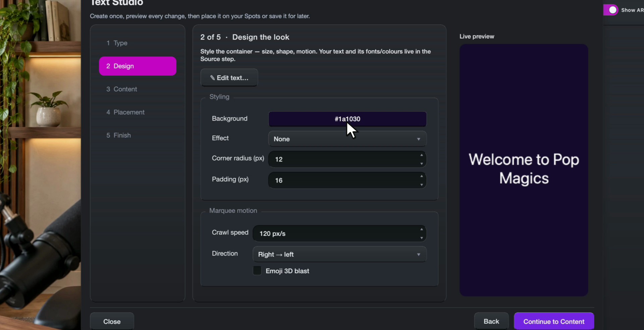Go to step 1 Type
This screenshot has width=644, height=330.
[x=138, y=43]
